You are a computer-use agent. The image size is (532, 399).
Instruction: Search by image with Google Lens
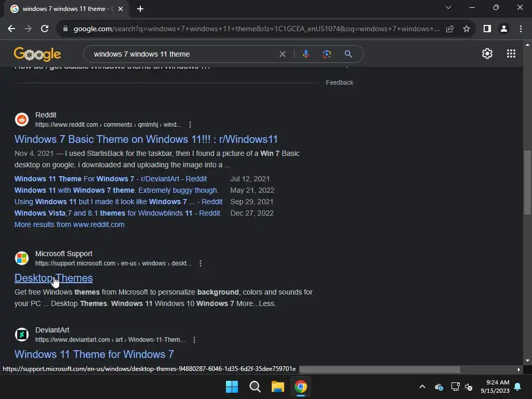327,54
